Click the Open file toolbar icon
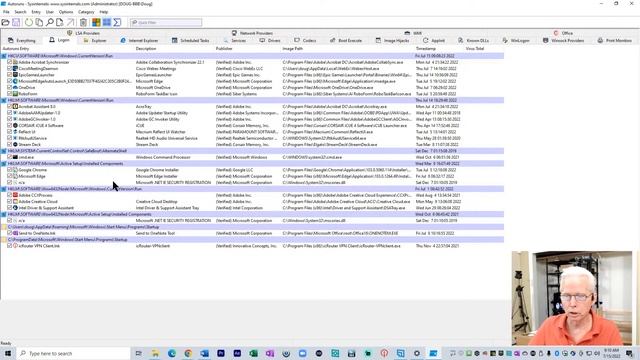The height and width of the screenshot is (360, 640). [5, 22]
